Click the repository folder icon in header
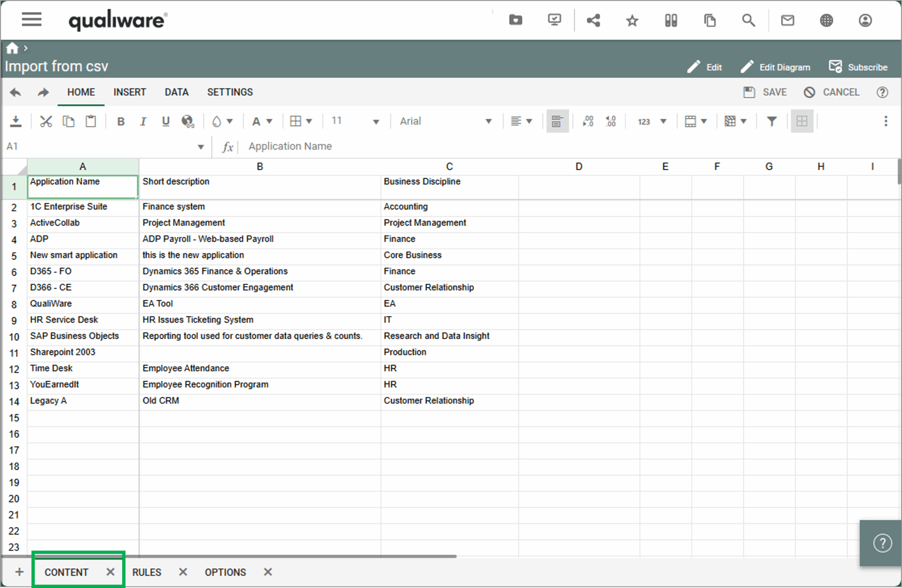The height and width of the screenshot is (588, 902). (x=515, y=20)
